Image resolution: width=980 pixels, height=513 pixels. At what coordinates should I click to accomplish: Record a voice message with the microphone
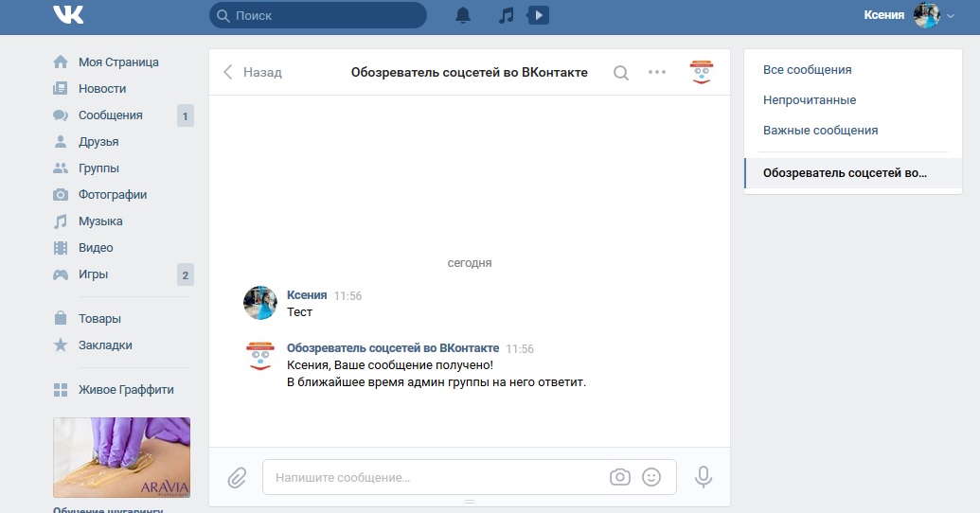coord(704,477)
